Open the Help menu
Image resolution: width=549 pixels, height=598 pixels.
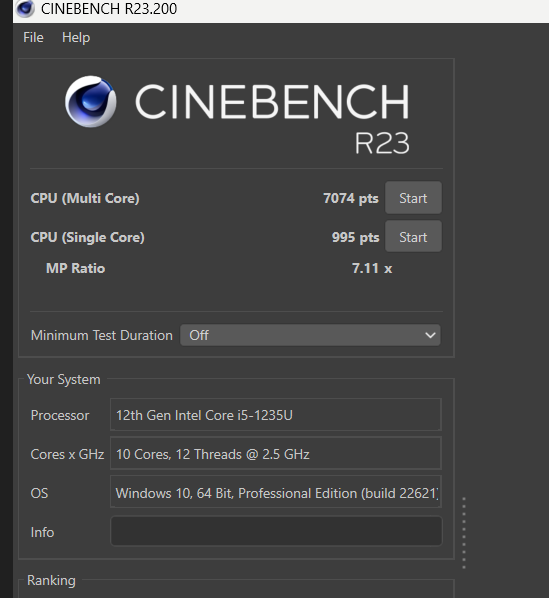(x=76, y=37)
